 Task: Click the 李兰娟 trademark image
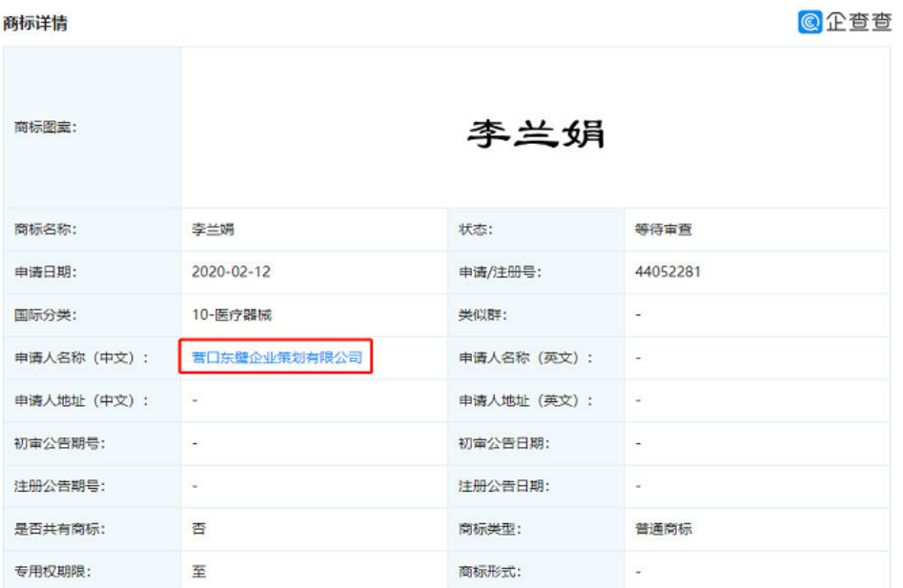point(536,133)
